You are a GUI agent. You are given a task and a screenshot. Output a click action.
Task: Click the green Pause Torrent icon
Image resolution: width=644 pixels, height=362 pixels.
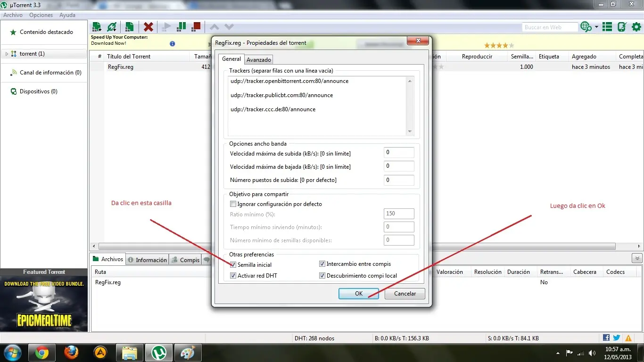(181, 27)
